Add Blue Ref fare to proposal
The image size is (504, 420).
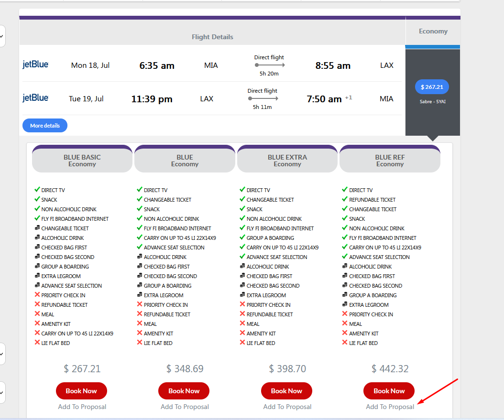[390, 407]
